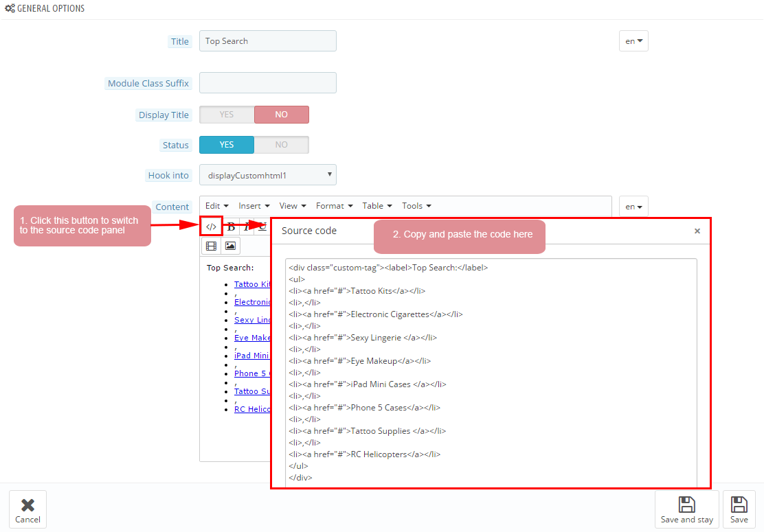Click into the Module Class Suffix field

pos(267,83)
